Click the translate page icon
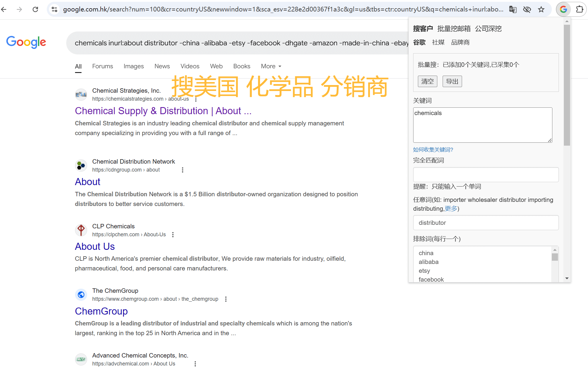 (513, 9)
